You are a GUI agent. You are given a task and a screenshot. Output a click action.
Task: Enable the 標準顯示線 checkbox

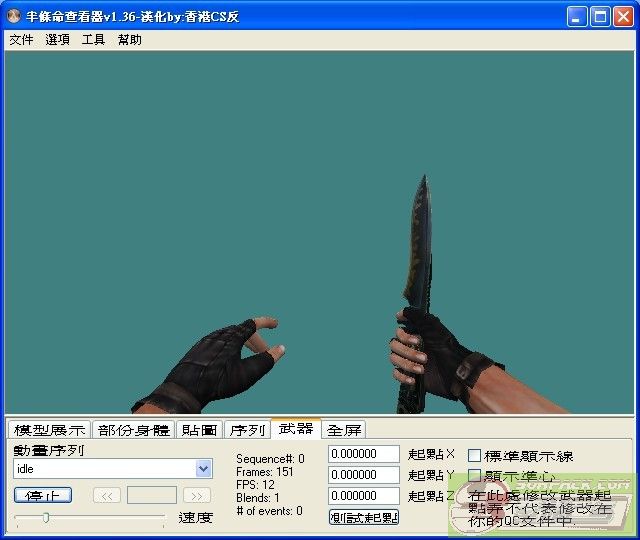click(475, 456)
